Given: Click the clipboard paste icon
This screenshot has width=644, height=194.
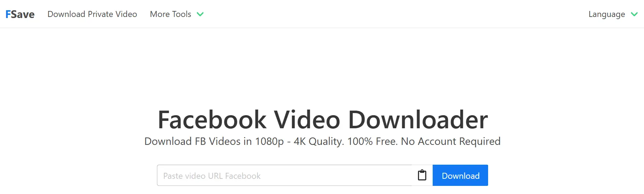Looking at the screenshot, I should [422, 175].
